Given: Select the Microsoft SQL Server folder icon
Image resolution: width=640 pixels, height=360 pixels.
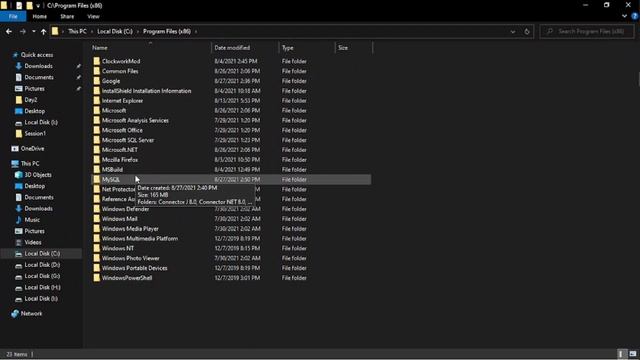Looking at the screenshot, I should 96,140.
